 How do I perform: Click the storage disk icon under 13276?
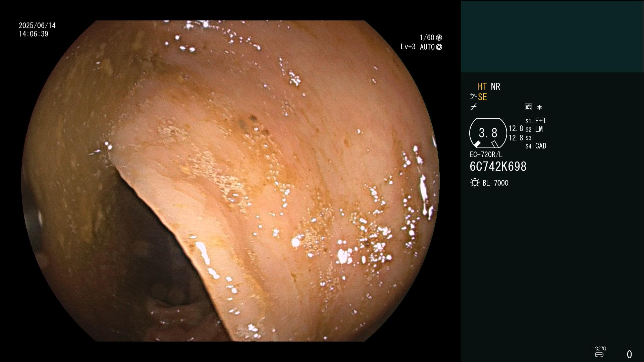(x=599, y=355)
